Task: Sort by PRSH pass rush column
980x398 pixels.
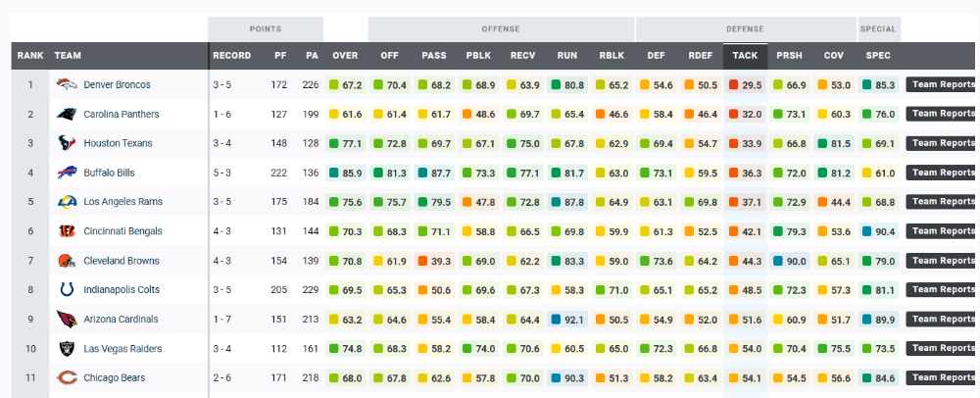Action: click(x=789, y=56)
